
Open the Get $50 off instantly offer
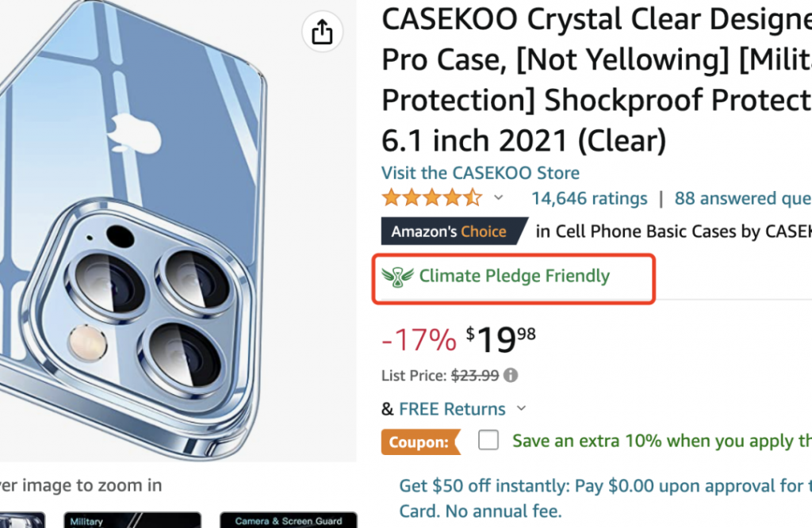pyautogui.click(x=605, y=498)
